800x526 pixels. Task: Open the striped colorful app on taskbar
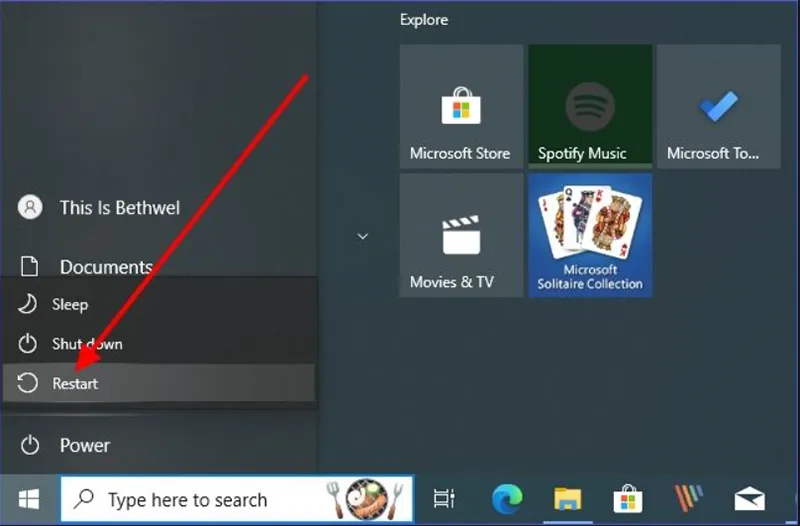[x=689, y=498]
